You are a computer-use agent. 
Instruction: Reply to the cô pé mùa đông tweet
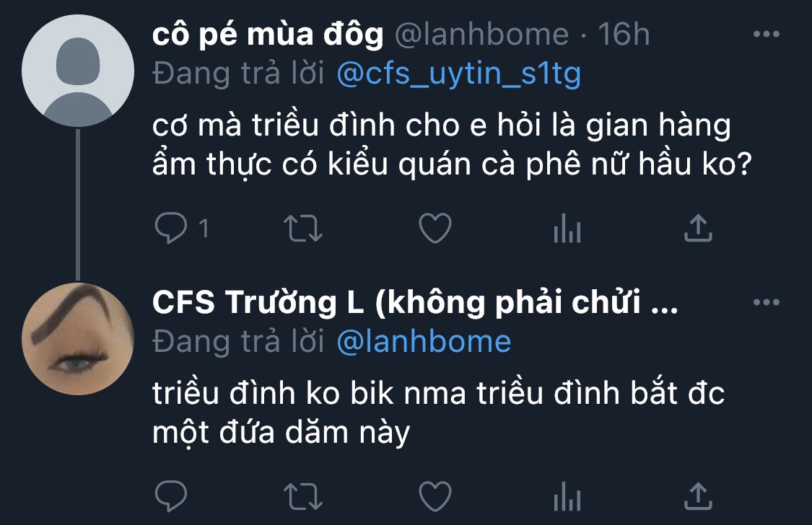[171, 228]
